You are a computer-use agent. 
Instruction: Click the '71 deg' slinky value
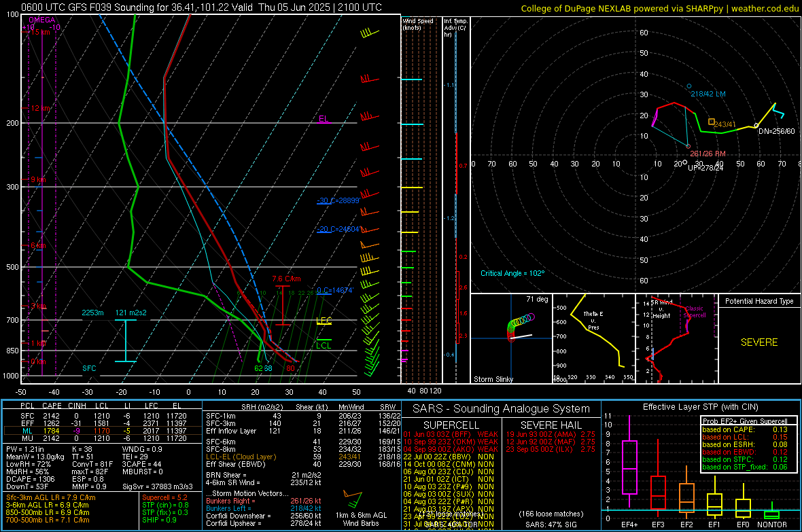[537, 299]
